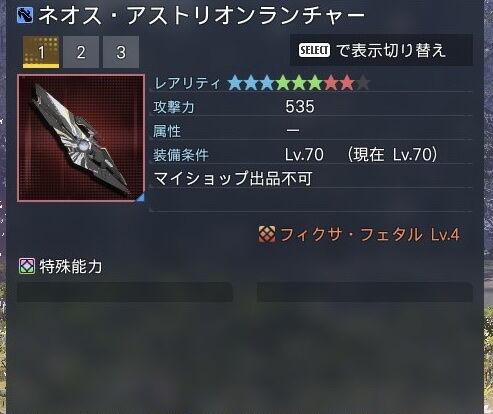
Task: Click the SELECT button badge
Action: point(314,51)
